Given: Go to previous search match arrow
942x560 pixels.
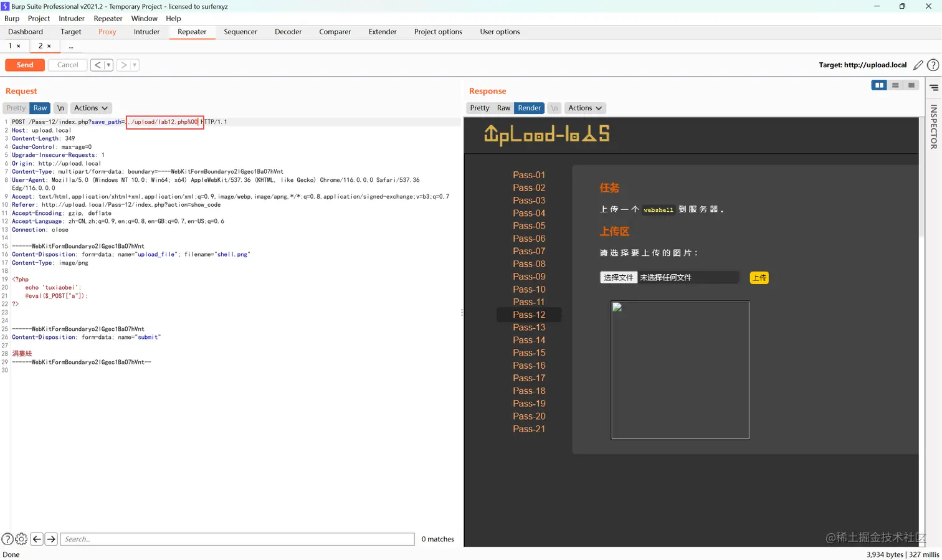Looking at the screenshot, I should coord(37,539).
